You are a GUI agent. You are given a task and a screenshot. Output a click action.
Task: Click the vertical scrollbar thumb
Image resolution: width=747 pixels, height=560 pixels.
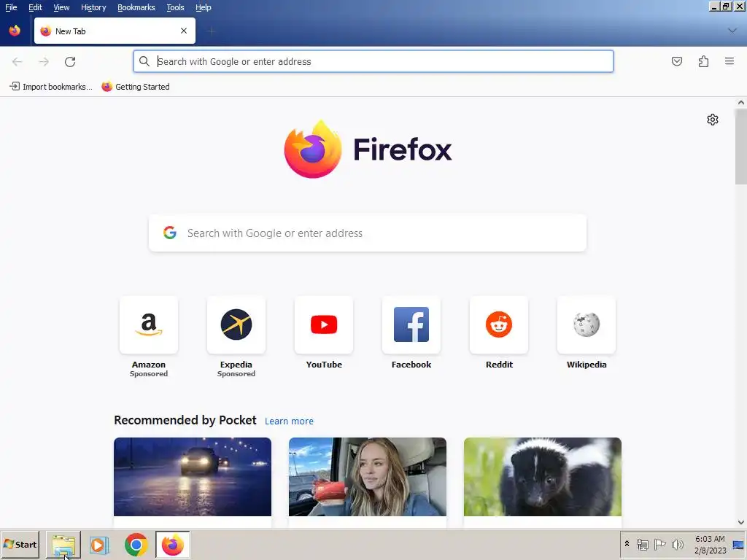pos(741,147)
